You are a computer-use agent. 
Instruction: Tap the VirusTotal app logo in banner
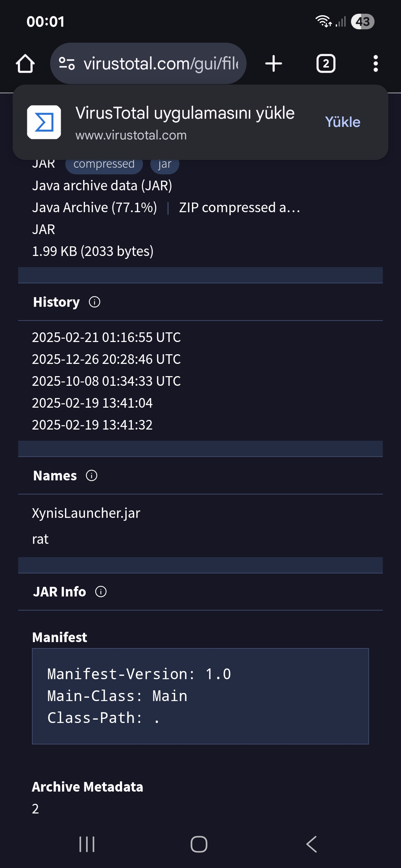click(44, 122)
